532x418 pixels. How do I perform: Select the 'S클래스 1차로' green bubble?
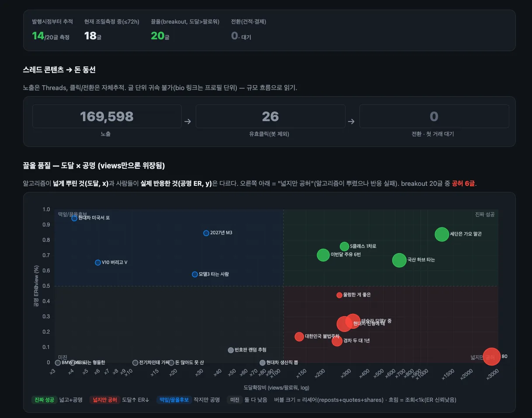tap(344, 246)
